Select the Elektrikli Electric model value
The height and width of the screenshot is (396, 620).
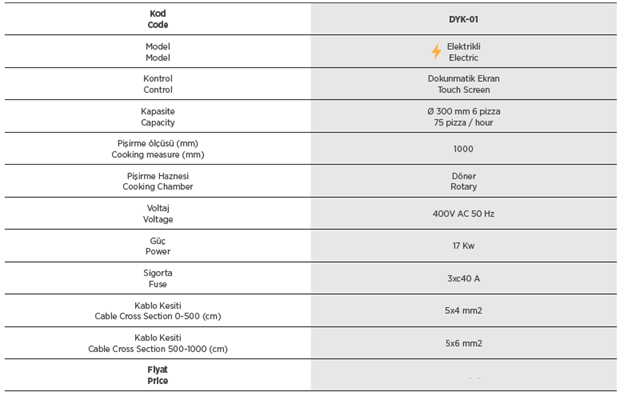[x=463, y=52]
